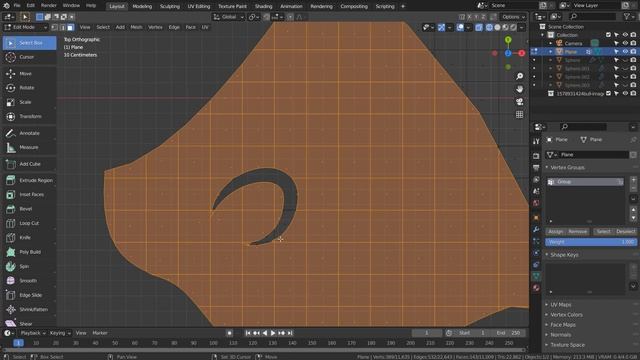Switch to vertex select mode
Viewport: 640px width, 360px height.
(x=55, y=27)
